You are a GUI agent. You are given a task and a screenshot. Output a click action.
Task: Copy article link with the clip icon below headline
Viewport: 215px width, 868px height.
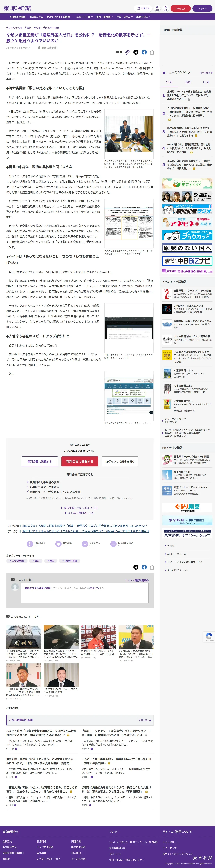(x=128, y=52)
